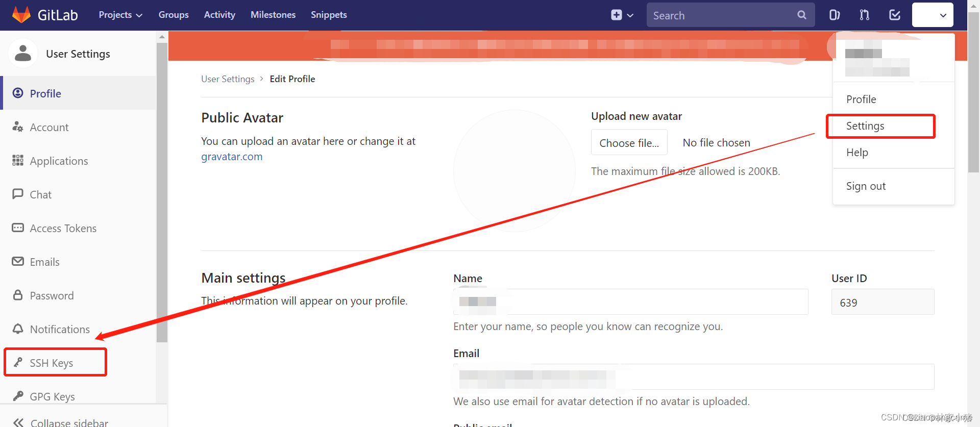Click the 'No file chosen' text
Image resolution: width=980 pixels, height=427 pixels.
coord(717,143)
